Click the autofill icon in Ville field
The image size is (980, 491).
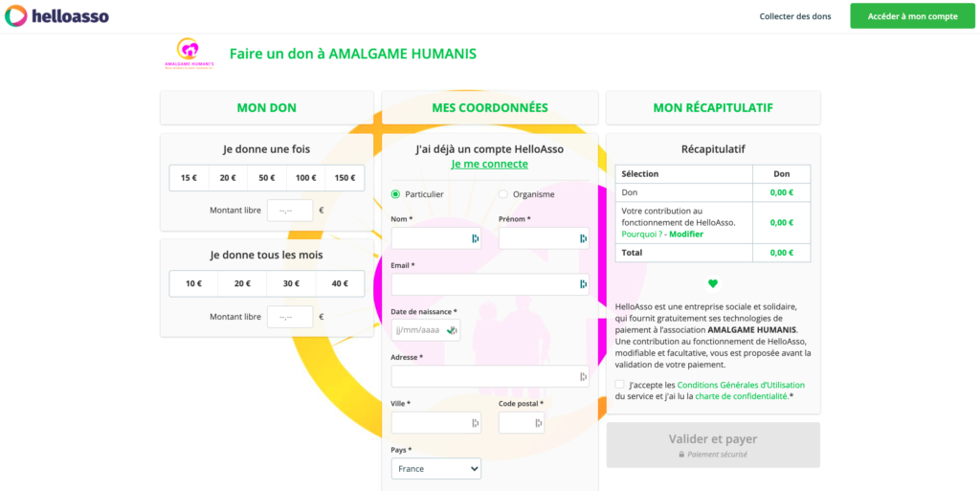coord(476,423)
